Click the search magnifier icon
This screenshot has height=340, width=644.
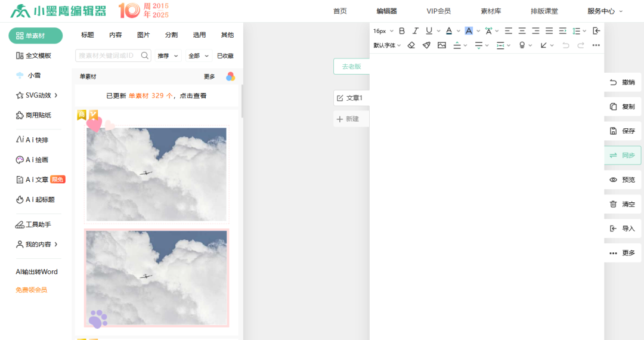(144, 55)
